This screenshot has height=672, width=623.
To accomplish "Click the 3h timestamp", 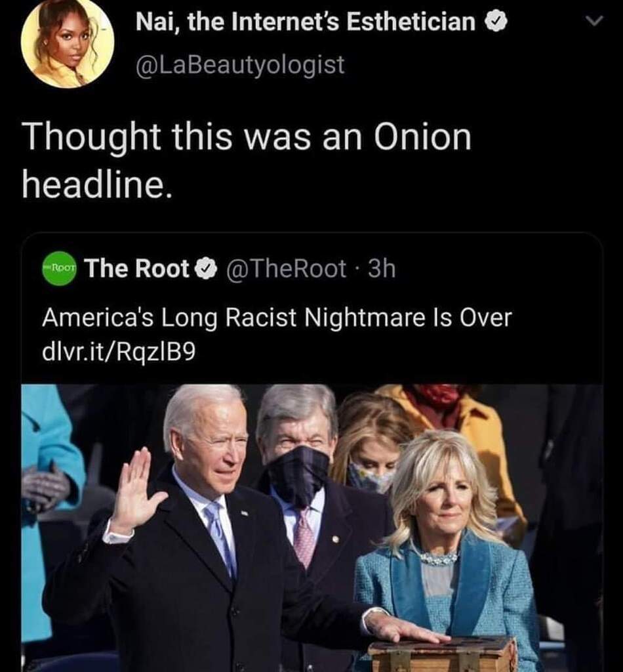I will 382,268.
